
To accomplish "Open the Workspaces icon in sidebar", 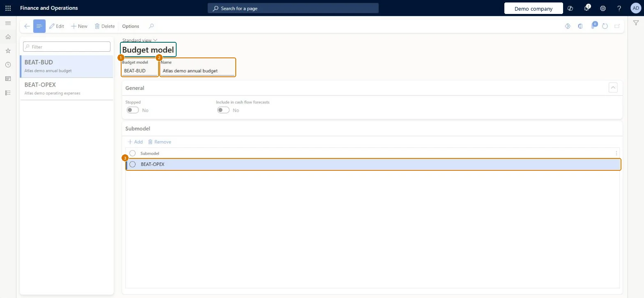I will click(x=8, y=79).
